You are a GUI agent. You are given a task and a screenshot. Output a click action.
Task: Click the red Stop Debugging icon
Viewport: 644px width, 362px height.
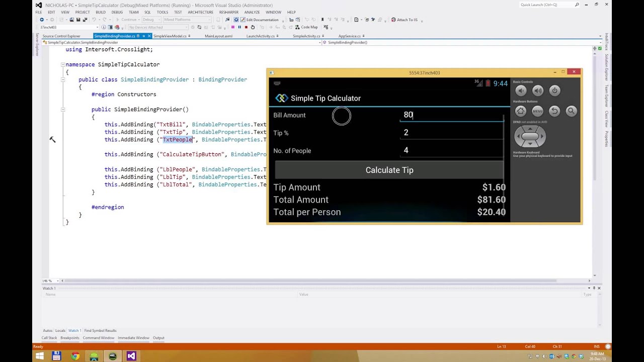point(246,27)
